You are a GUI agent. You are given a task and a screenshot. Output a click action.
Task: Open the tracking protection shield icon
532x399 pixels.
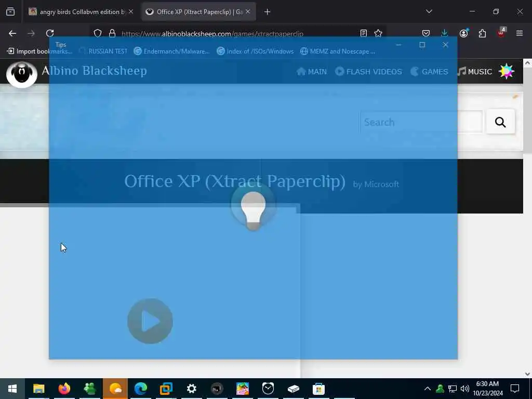pyautogui.click(x=98, y=33)
